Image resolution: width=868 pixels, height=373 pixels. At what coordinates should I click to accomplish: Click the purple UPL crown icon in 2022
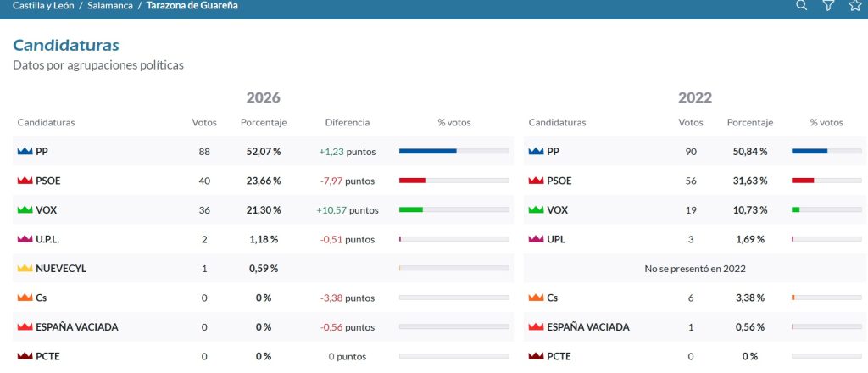(x=536, y=239)
